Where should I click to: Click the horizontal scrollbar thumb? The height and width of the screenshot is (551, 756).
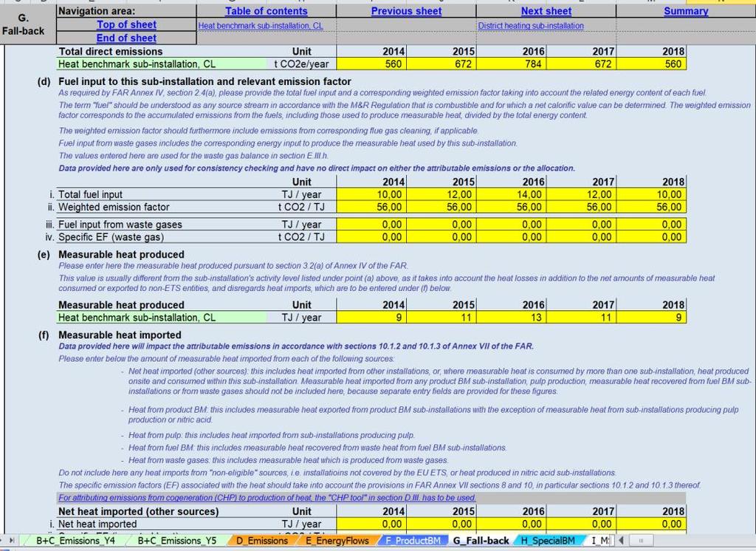(640, 541)
